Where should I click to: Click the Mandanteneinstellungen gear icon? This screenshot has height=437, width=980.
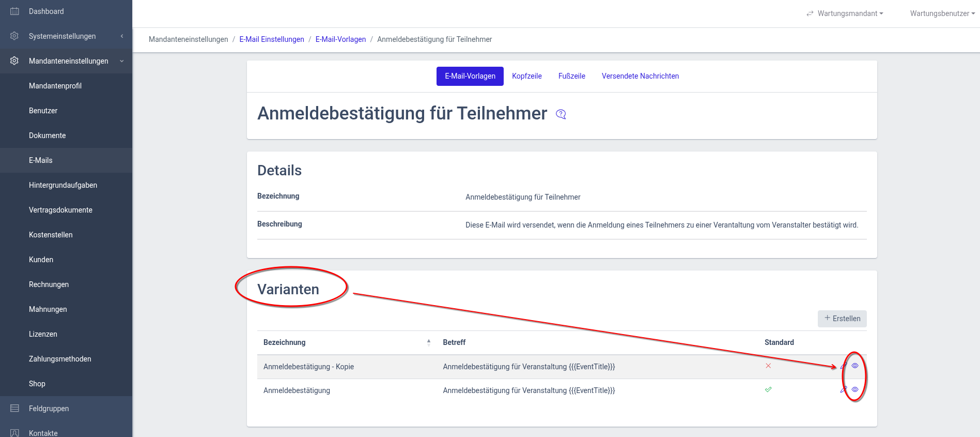(14, 61)
